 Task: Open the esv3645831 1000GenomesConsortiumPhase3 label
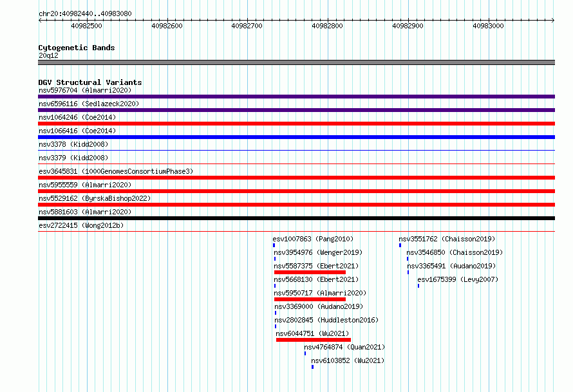[116, 171]
